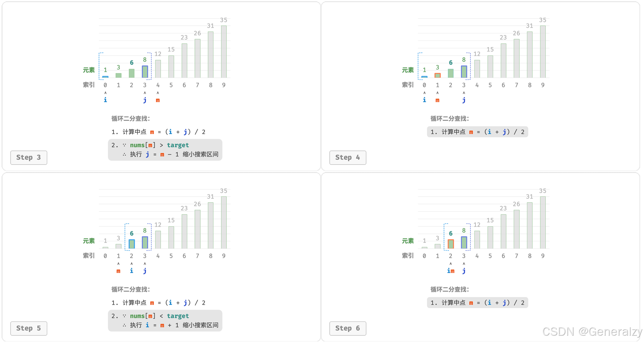
Task: Select red pointer "m" under index 1 in Step 4 panel
Action: (438, 100)
